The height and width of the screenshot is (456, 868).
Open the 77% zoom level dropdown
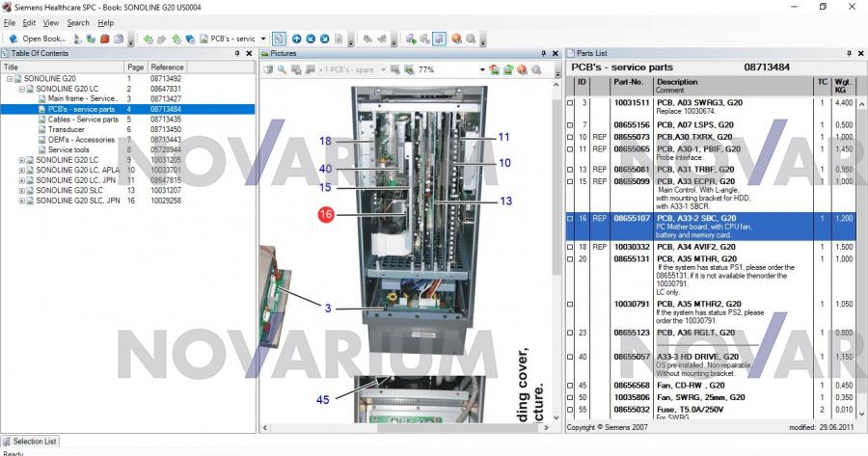[482, 69]
